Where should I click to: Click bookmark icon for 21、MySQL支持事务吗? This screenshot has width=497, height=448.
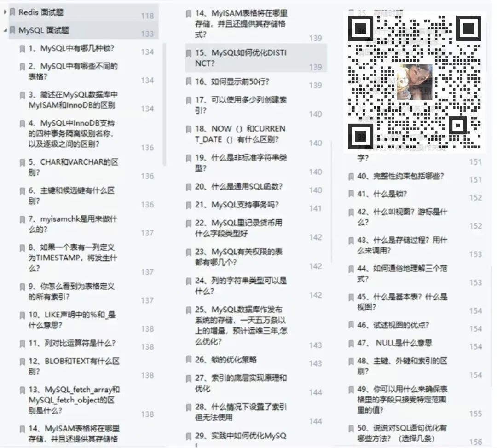[x=189, y=205]
